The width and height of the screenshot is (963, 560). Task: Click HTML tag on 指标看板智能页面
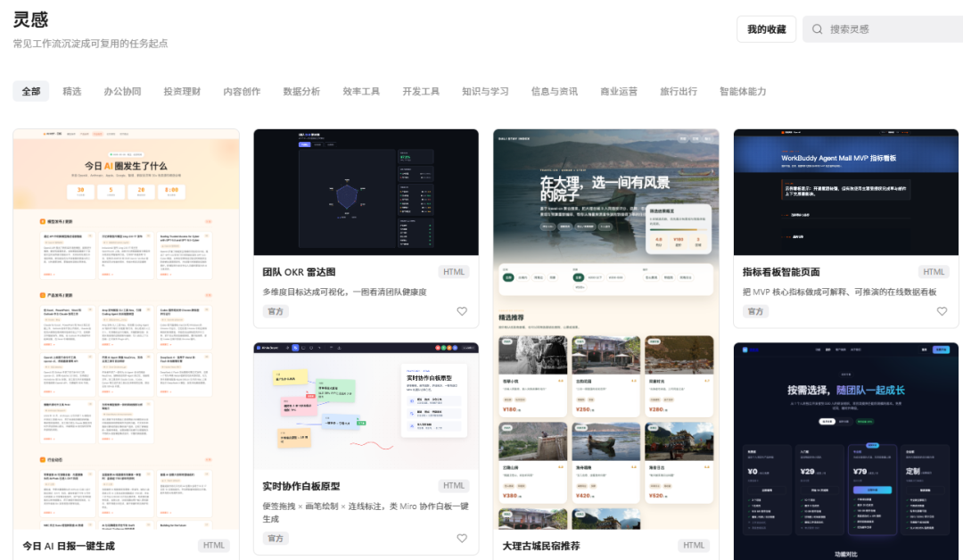pyautogui.click(x=934, y=272)
